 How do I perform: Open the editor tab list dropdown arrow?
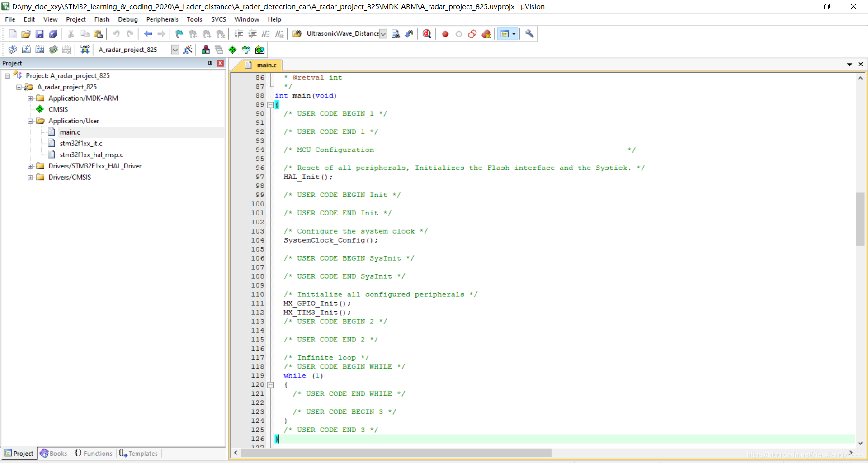849,65
